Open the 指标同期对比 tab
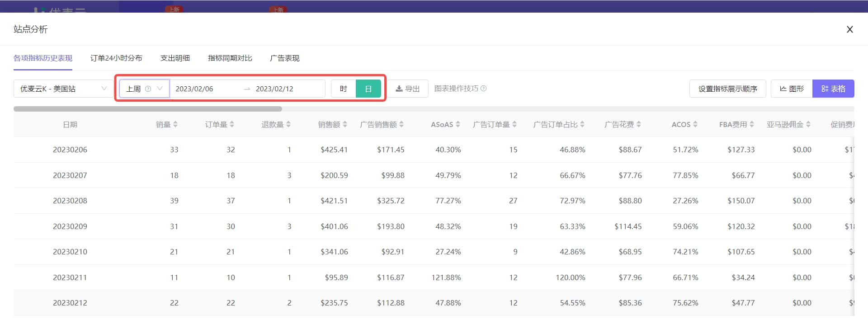 (230, 58)
